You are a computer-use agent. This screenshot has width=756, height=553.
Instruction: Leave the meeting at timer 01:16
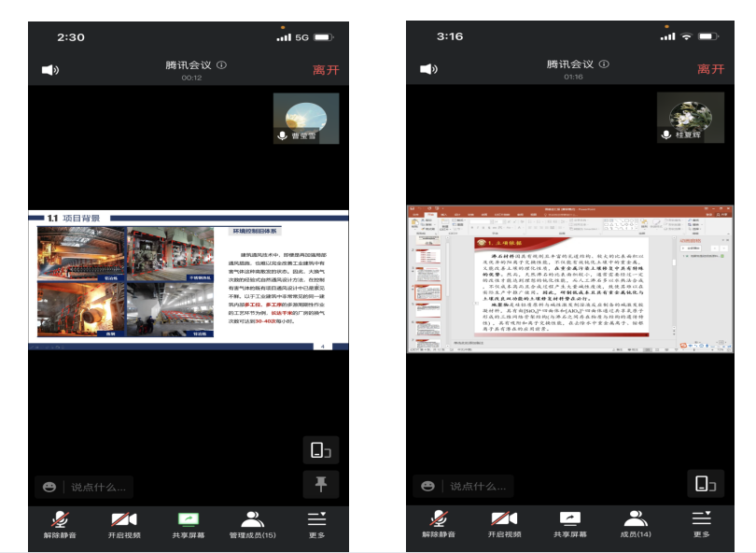click(x=710, y=69)
